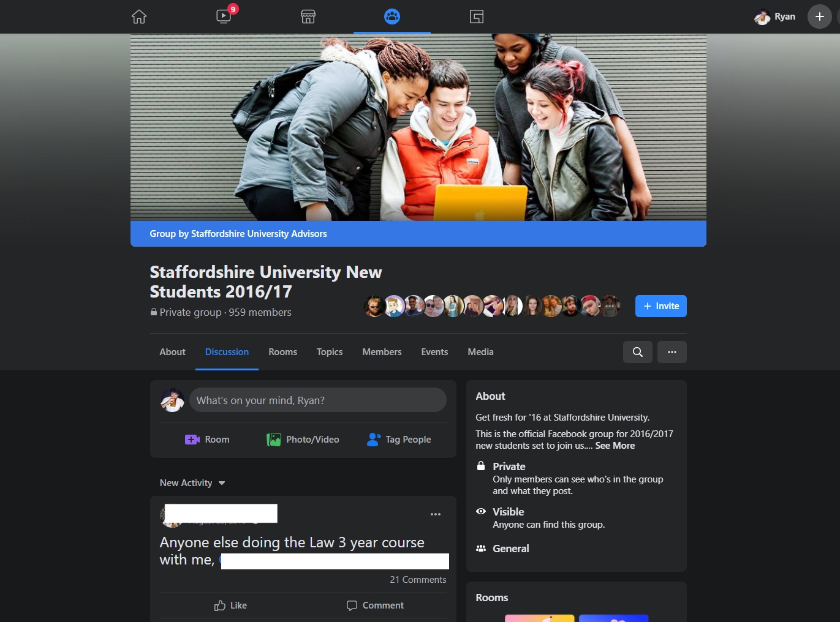Click the About panel heading

[491, 396]
